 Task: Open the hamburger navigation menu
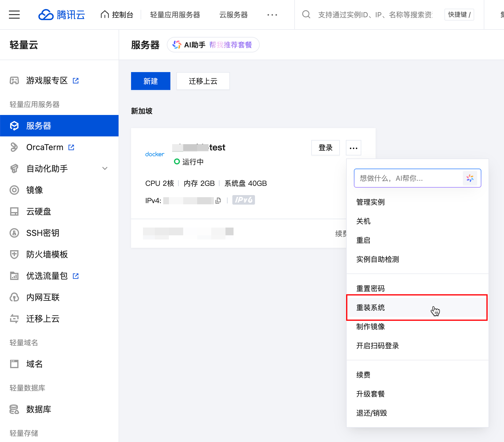[x=14, y=15]
